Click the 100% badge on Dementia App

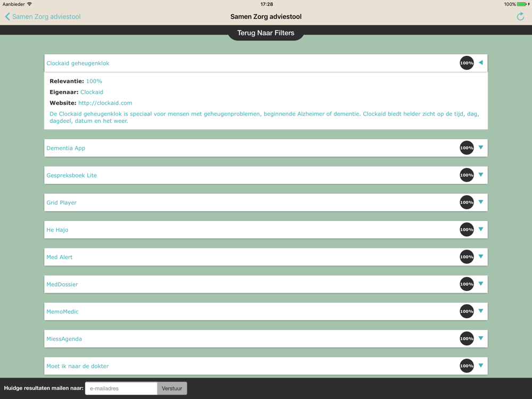pos(467,147)
